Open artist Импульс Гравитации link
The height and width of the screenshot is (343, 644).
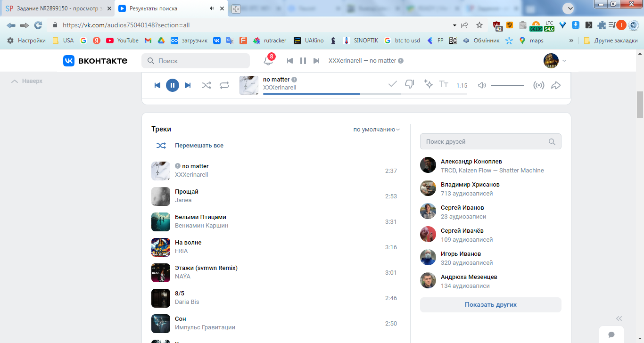(205, 327)
